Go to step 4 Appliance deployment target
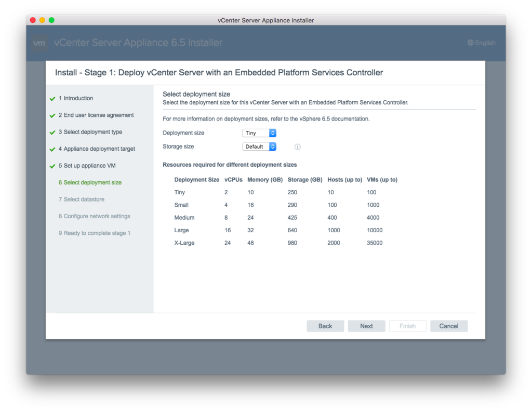 point(97,149)
